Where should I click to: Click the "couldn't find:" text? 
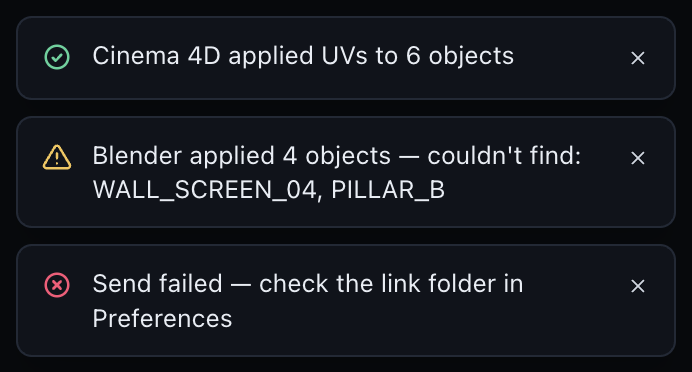click(504, 156)
